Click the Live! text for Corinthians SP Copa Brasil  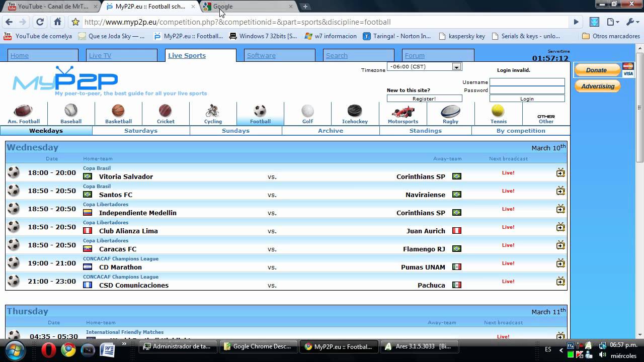(x=508, y=172)
